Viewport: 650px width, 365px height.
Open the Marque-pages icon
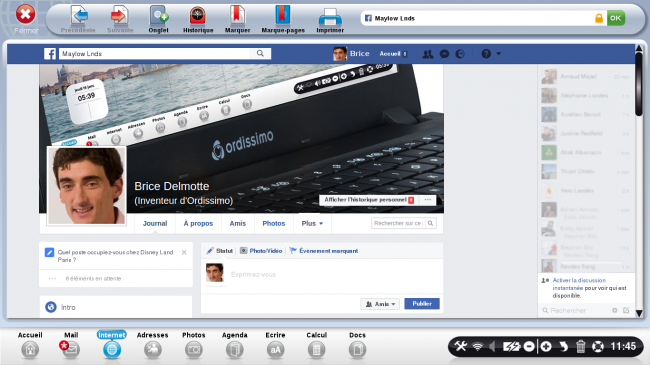point(283,15)
